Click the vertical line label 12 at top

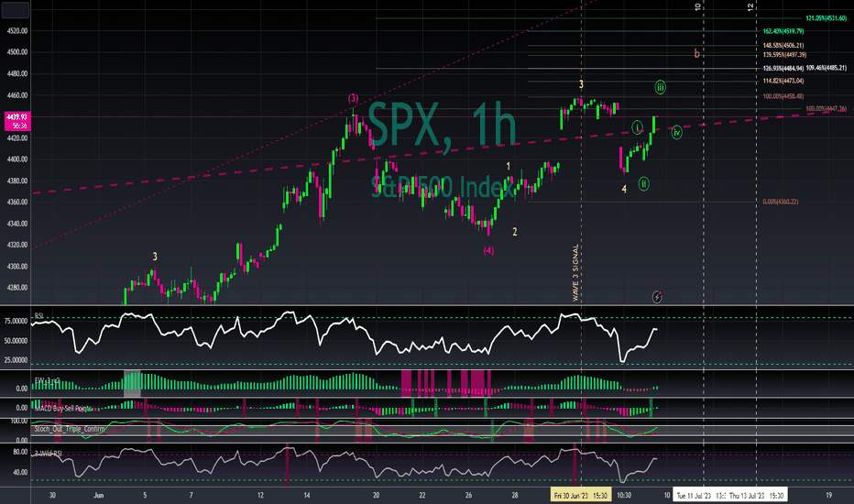pos(750,7)
